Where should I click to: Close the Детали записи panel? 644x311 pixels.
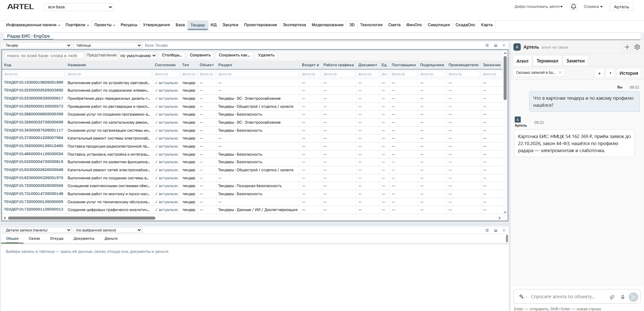pyautogui.click(x=504, y=230)
